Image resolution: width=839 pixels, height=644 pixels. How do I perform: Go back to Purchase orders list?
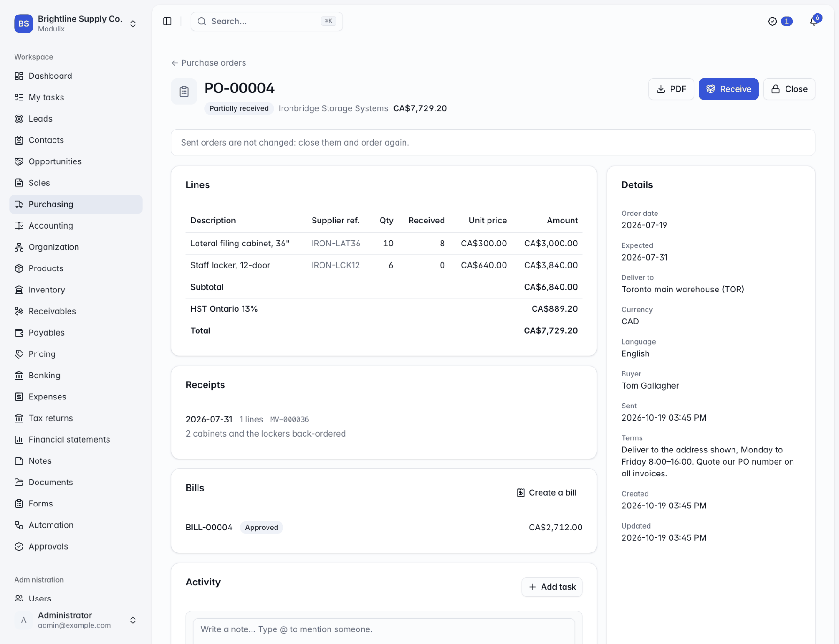click(x=209, y=63)
